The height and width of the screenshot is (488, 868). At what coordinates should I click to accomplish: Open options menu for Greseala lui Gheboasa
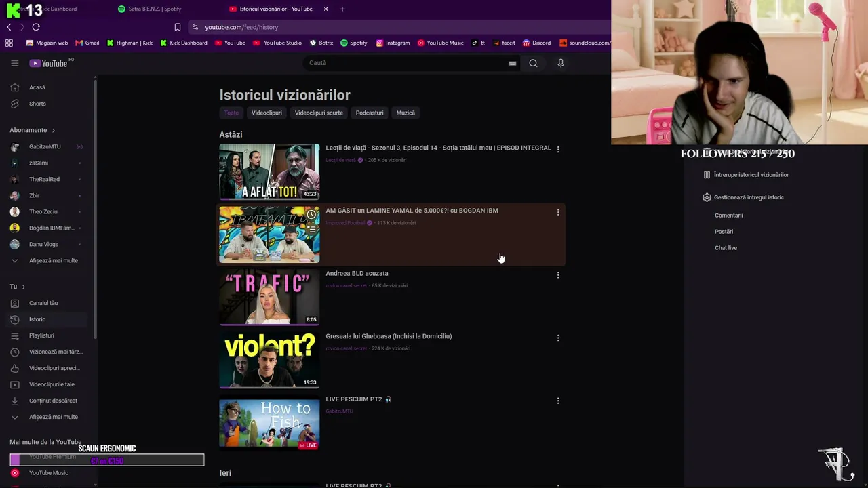point(558,338)
